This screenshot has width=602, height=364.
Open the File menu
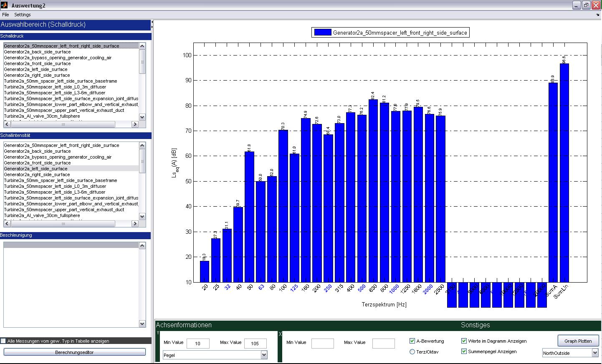(5, 15)
